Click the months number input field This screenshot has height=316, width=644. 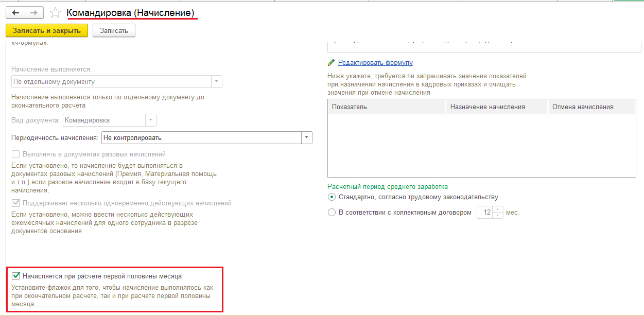[x=485, y=213]
